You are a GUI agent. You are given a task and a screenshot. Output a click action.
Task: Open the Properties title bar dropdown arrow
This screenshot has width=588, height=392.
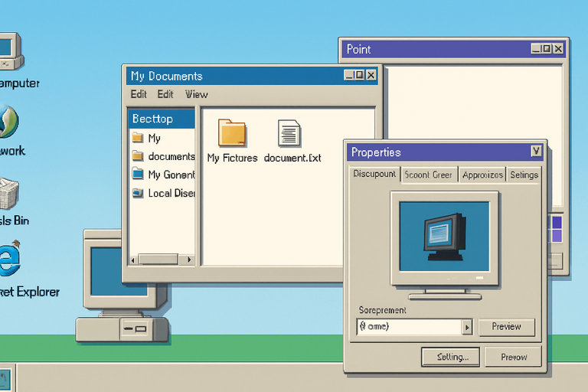tap(535, 152)
